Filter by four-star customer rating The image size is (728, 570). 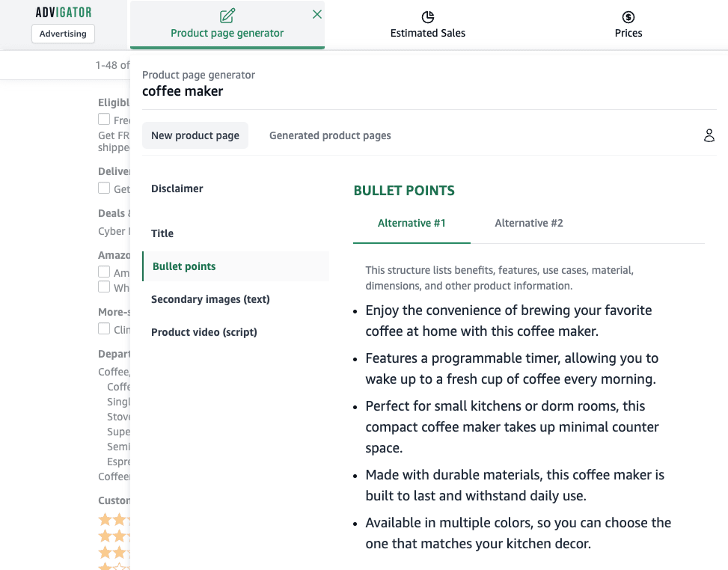coord(114,519)
